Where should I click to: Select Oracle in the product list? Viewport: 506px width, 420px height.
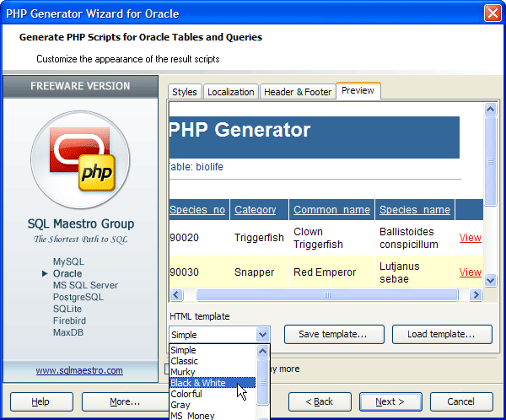click(67, 273)
